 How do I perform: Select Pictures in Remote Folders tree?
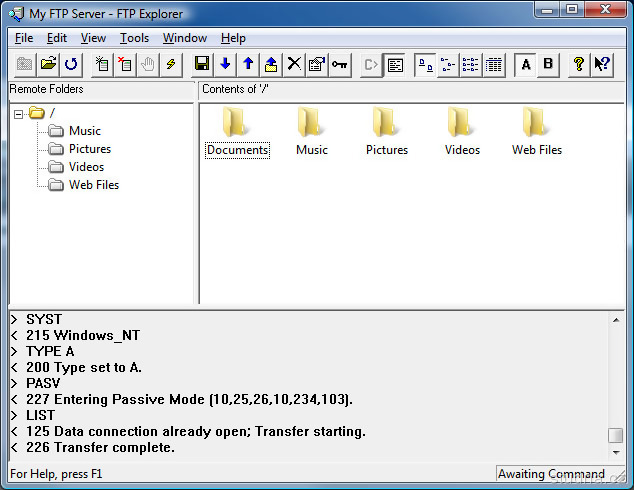coord(89,149)
